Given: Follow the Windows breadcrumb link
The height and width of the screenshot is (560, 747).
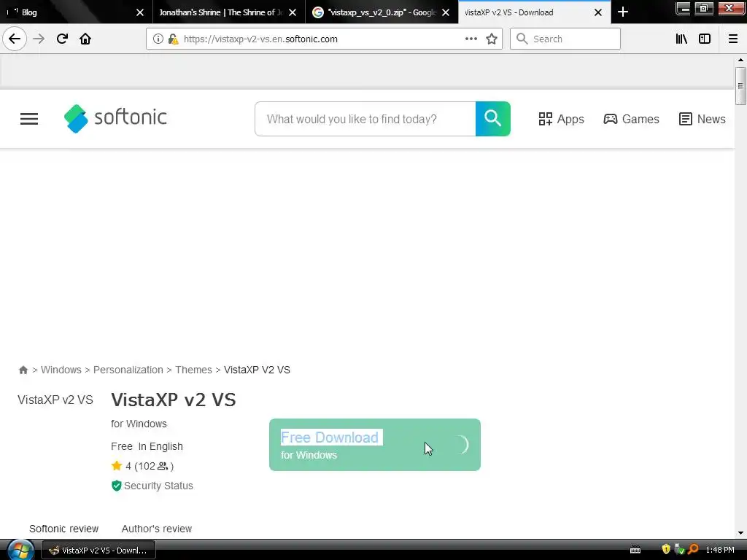Looking at the screenshot, I should pyautogui.click(x=61, y=370).
